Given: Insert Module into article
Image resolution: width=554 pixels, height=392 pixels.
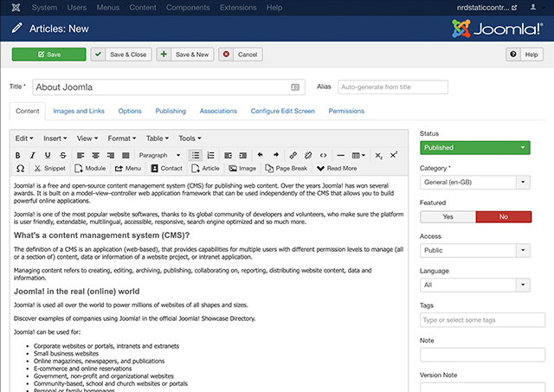Looking at the screenshot, I should pos(90,169).
